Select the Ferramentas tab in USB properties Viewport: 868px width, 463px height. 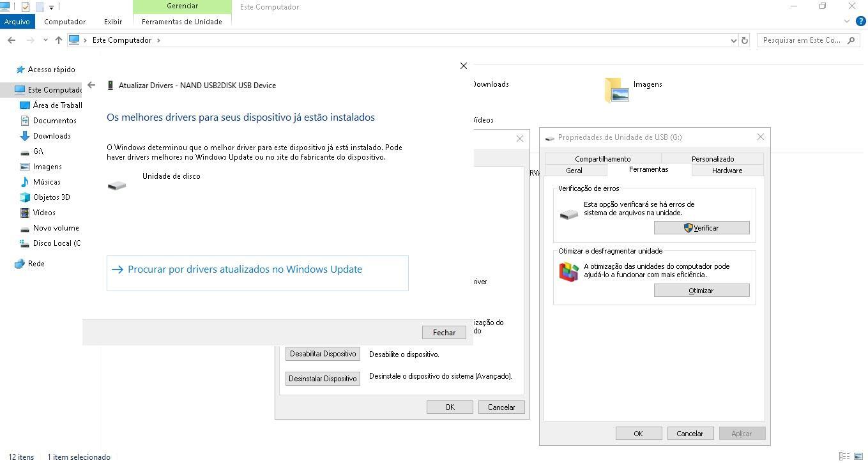pos(649,169)
